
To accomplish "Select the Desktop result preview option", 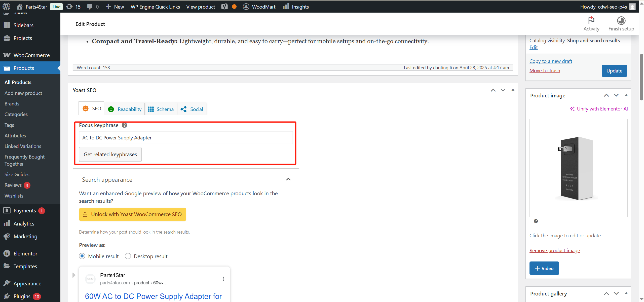I will pos(128,256).
